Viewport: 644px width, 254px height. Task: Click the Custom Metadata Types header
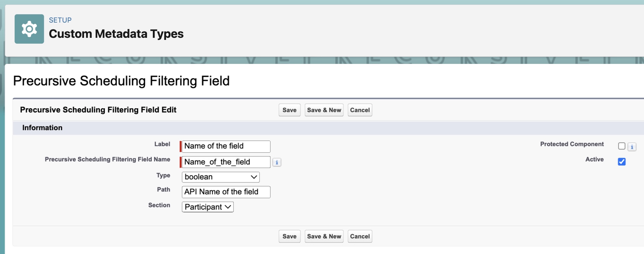116,34
